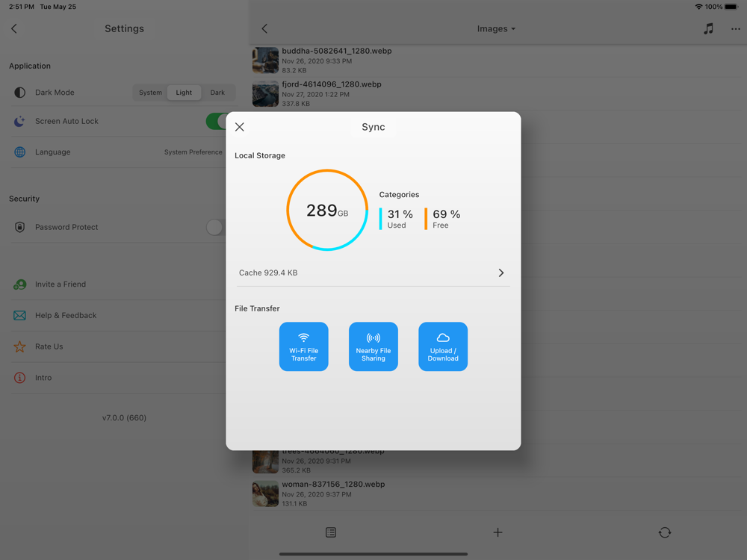Open woman-837156_1280.webp thumbnail
Image resolution: width=747 pixels, height=560 pixels.
265,494
